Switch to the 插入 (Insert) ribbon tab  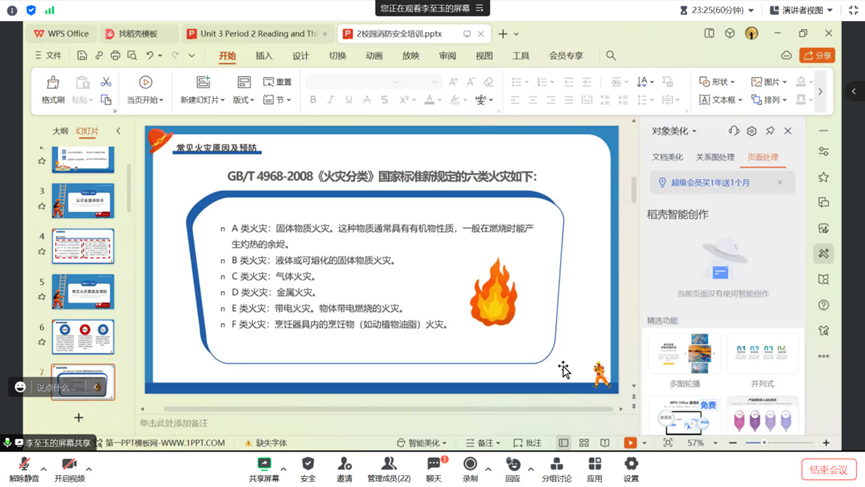(264, 56)
